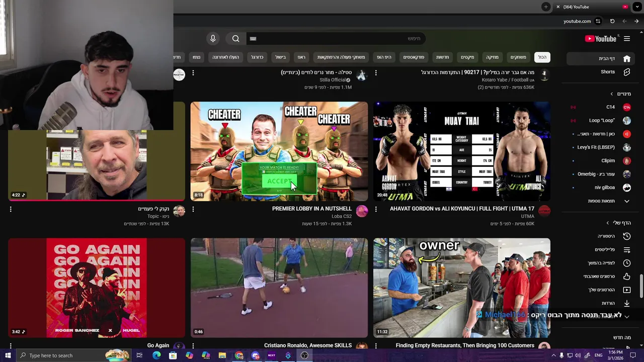The width and height of the screenshot is (644, 362).
Task: Open OBS Studio from the taskbar
Action: [304, 355]
